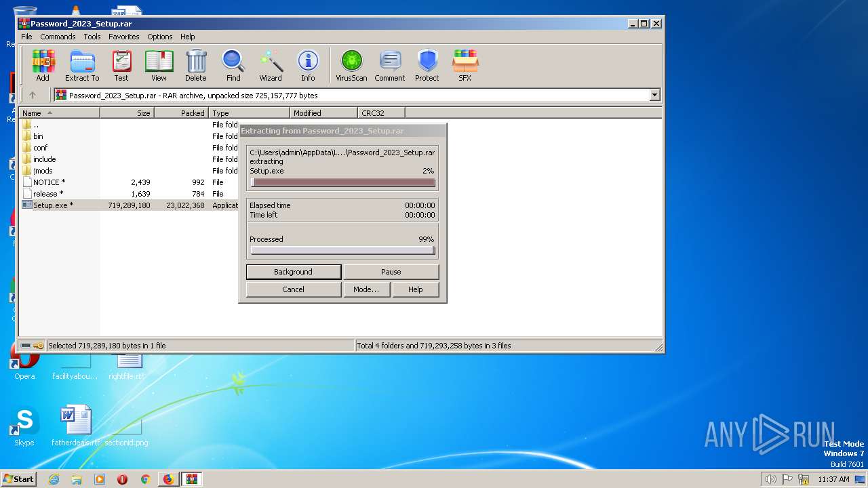The height and width of the screenshot is (488, 868).
Task: Click the Extract To toolbar icon
Action: click(82, 66)
